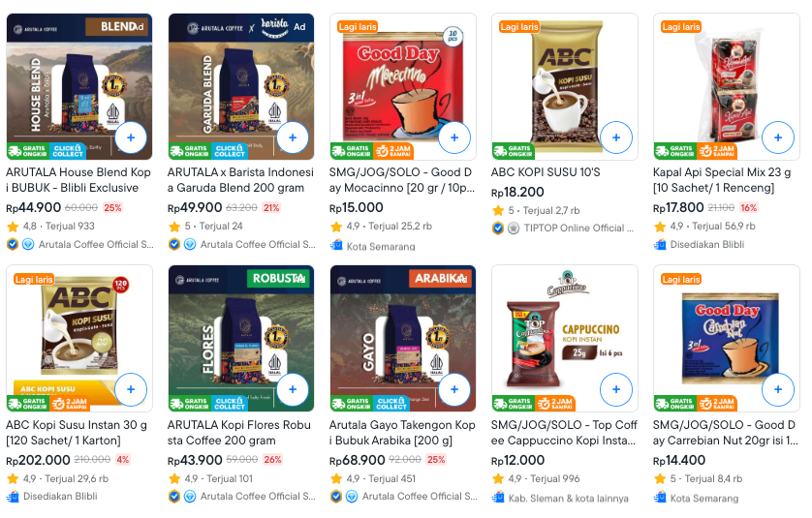Add Good Day Mocacinno to cart
812x518 pixels.
click(454, 137)
